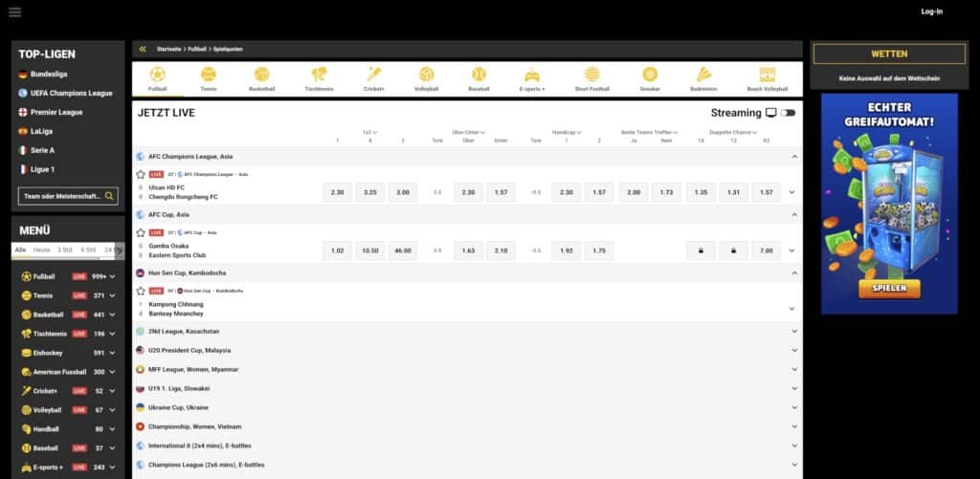Open Eishockey in the sports menu

[x=48, y=353]
